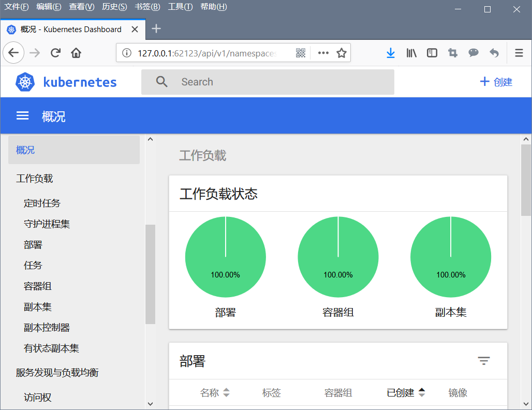Open 有状态副本集 in the sidebar
Viewport: 532px width, 410px height.
click(51, 348)
